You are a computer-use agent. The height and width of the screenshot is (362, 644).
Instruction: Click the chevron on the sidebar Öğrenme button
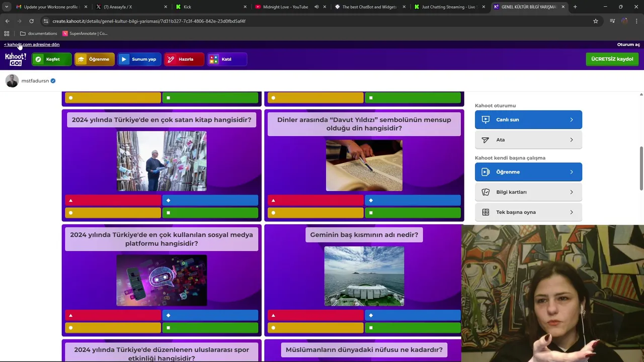(572, 172)
